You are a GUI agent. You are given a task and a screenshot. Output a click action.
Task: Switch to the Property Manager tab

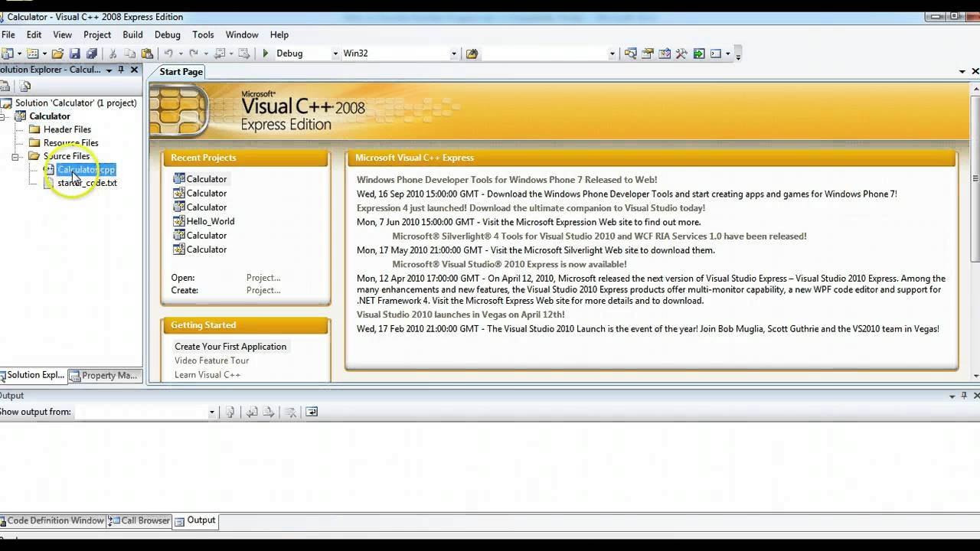pos(104,375)
